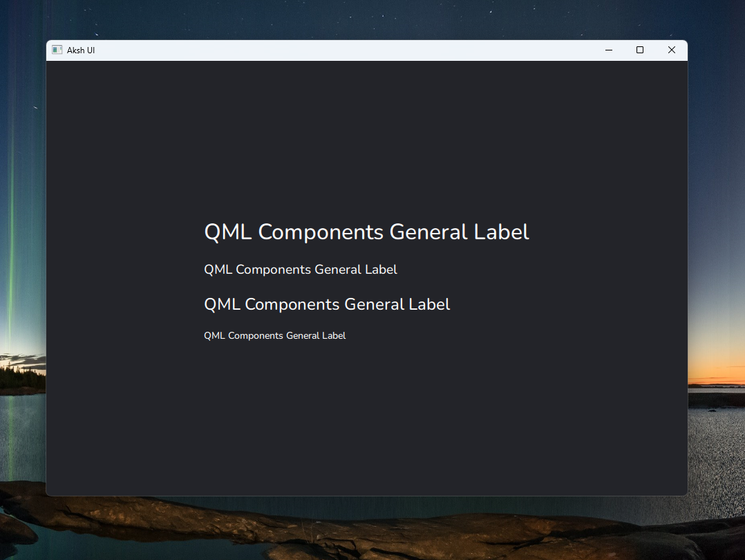Click the smallest QML Components General Label

274,336
